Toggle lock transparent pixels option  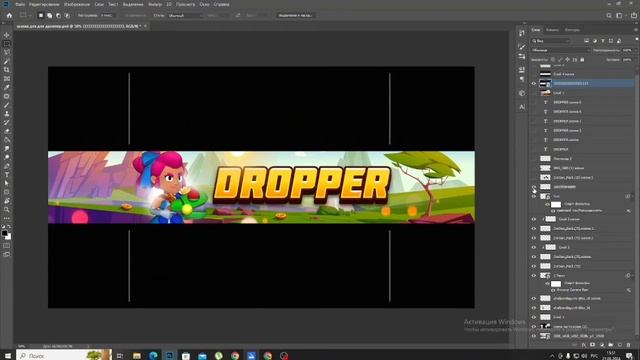click(x=553, y=60)
